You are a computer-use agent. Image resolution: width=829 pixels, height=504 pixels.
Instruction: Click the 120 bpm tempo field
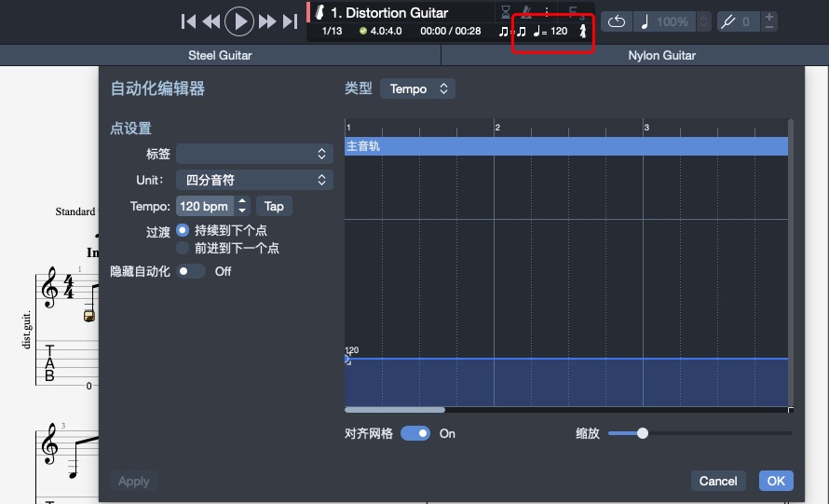click(x=205, y=206)
